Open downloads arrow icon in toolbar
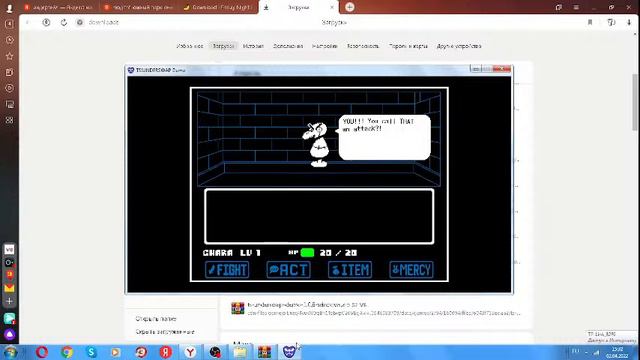The image size is (640, 360). 629,22
